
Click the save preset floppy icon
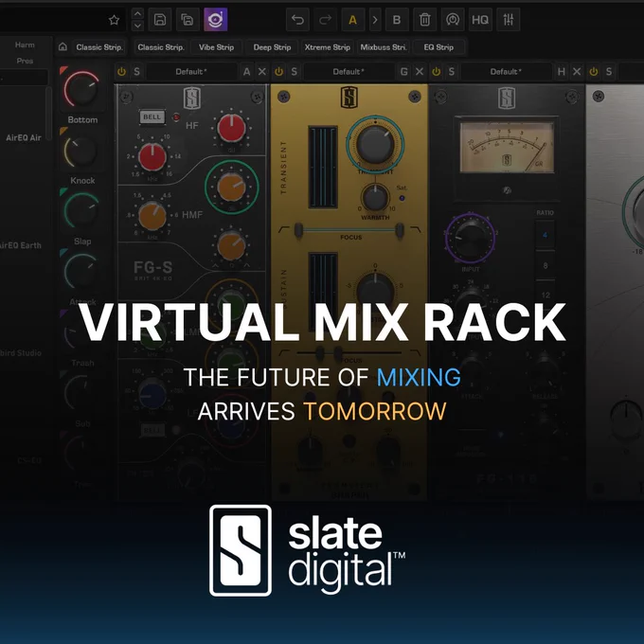[x=160, y=20]
